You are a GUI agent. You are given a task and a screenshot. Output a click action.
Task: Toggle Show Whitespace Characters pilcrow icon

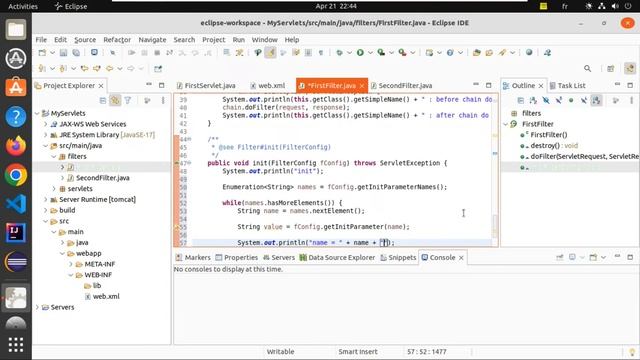tap(321, 53)
